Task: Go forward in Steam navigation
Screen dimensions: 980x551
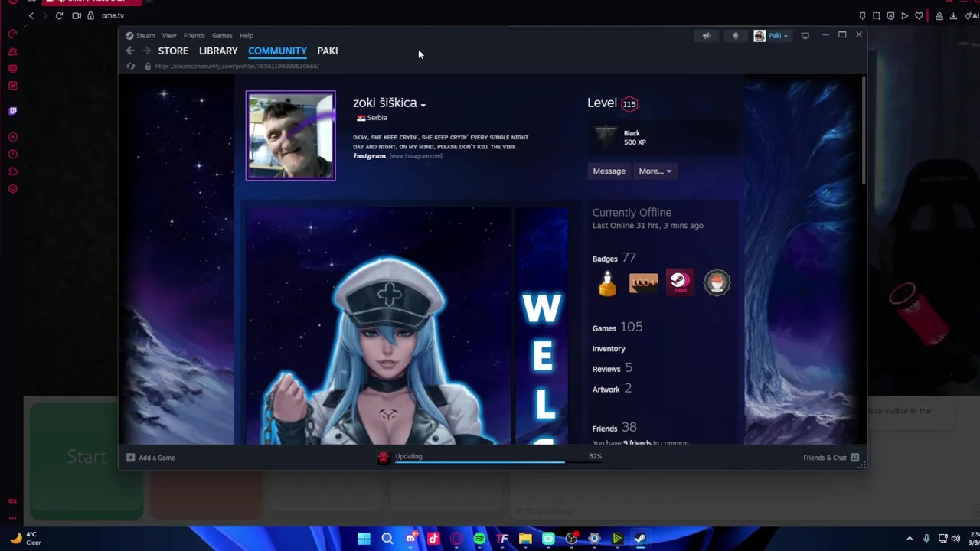Action: tap(147, 51)
